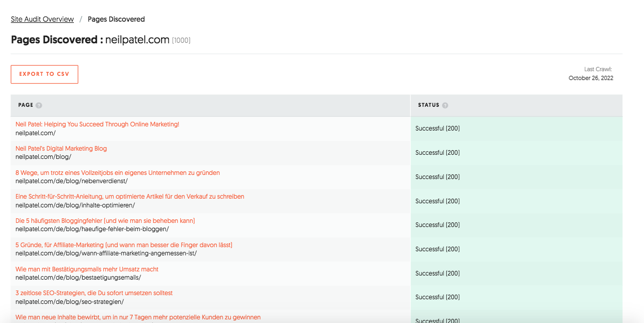
Task: Open 'Eine Schritt-für-Schritt-Anleitung' article link
Action: [x=130, y=197]
